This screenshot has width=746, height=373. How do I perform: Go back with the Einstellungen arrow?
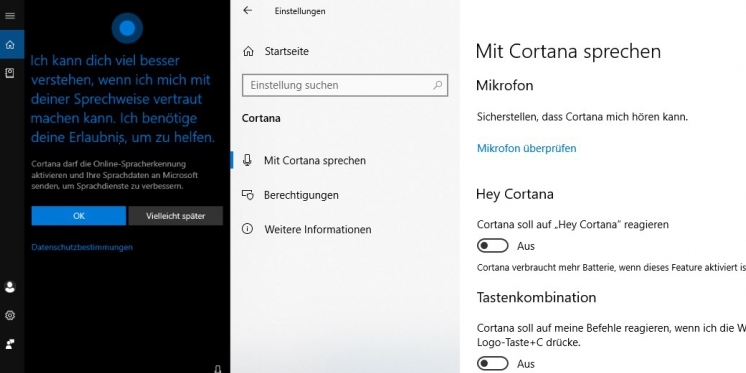point(247,10)
